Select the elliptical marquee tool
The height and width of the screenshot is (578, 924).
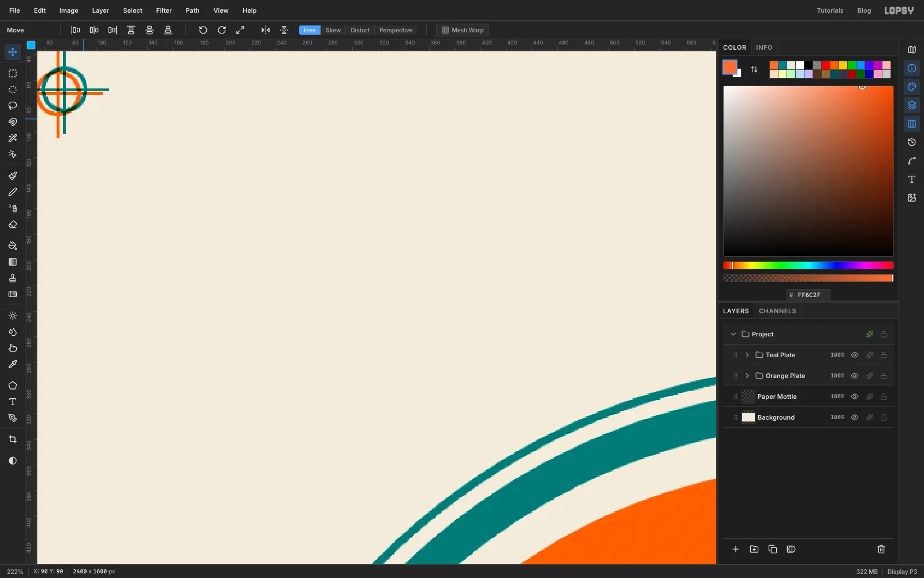(x=13, y=90)
